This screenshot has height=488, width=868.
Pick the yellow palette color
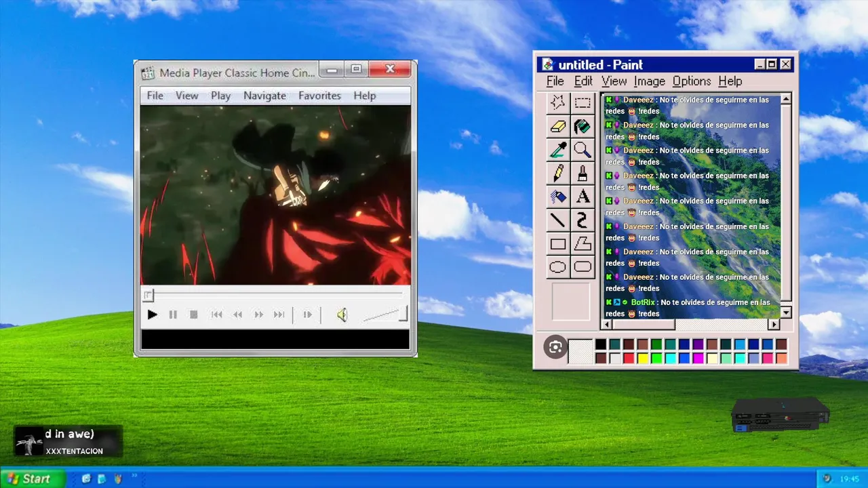pyautogui.click(x=642, y=358)
